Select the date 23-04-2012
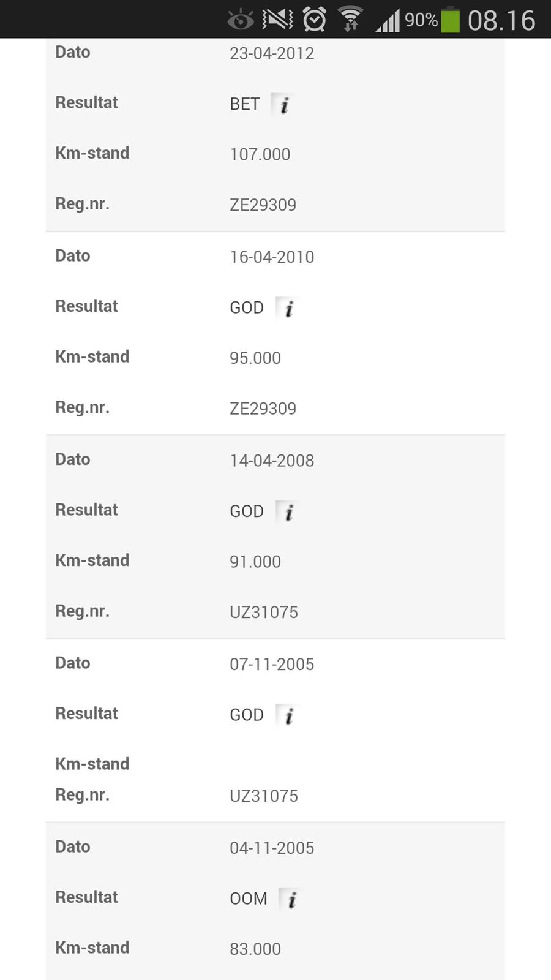 (272, 53)
